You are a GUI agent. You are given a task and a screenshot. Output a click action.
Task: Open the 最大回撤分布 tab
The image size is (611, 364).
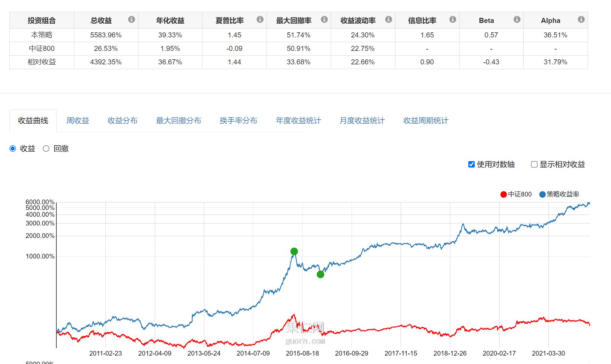[x=178, y=121]
